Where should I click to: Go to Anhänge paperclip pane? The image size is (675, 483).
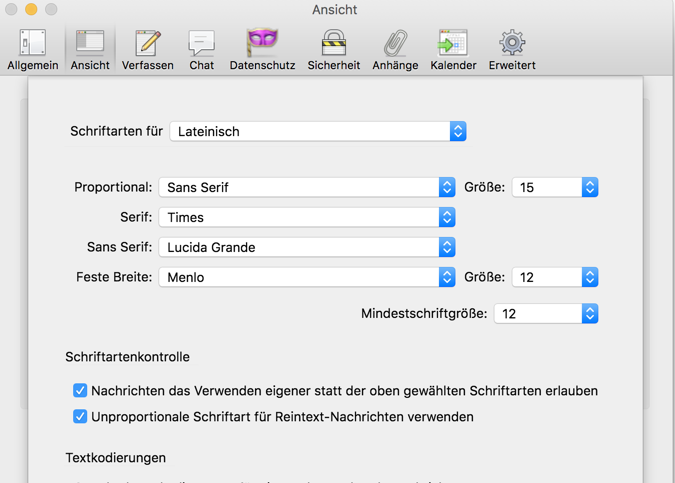pos(395,49)
